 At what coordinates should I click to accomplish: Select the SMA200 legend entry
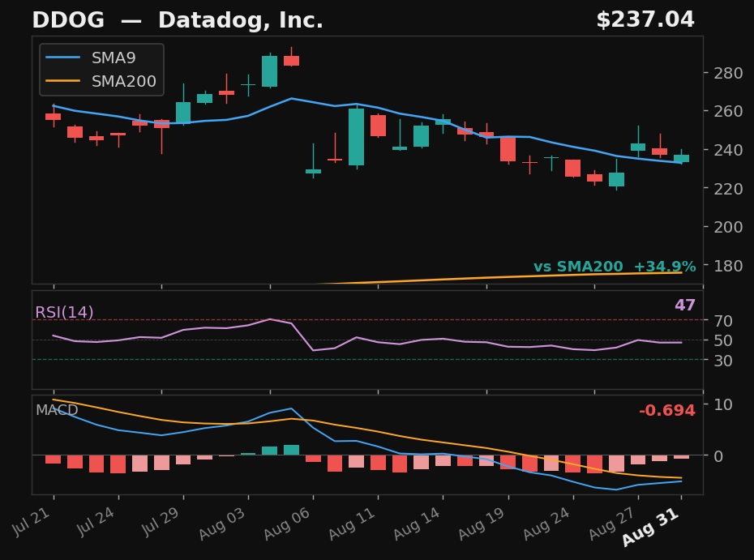tap(101, 81)
